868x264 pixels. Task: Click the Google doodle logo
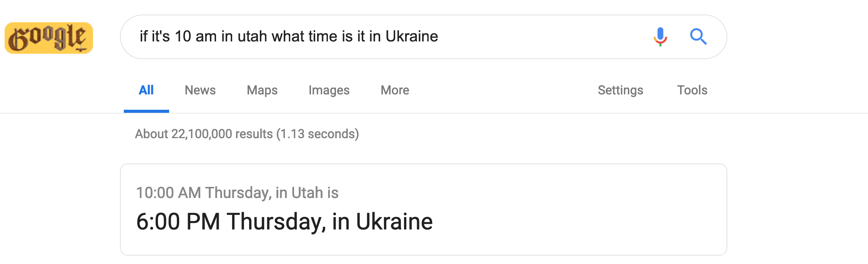[x=49, y=38]
